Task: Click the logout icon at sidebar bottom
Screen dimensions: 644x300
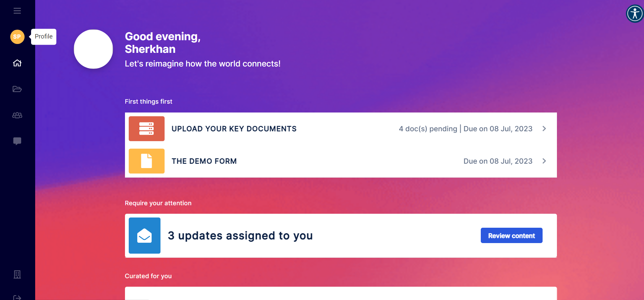Action: pos(17,297)
